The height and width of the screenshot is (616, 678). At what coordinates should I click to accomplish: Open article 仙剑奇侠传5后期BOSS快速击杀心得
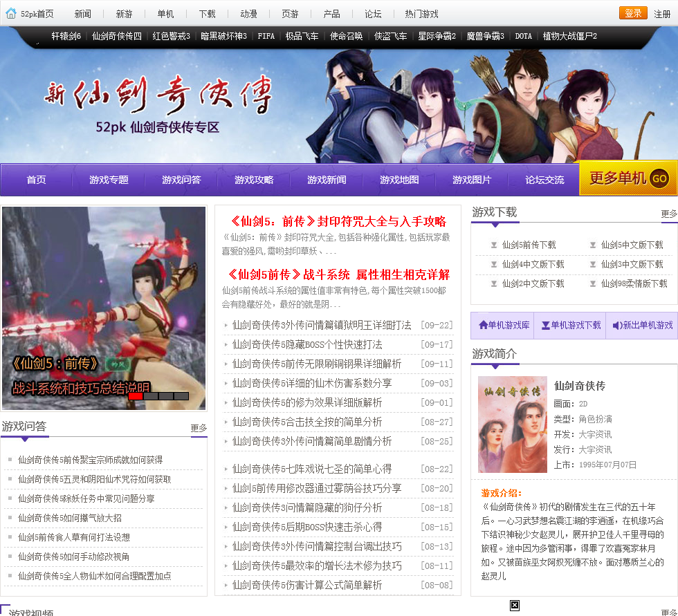[307, 527]
